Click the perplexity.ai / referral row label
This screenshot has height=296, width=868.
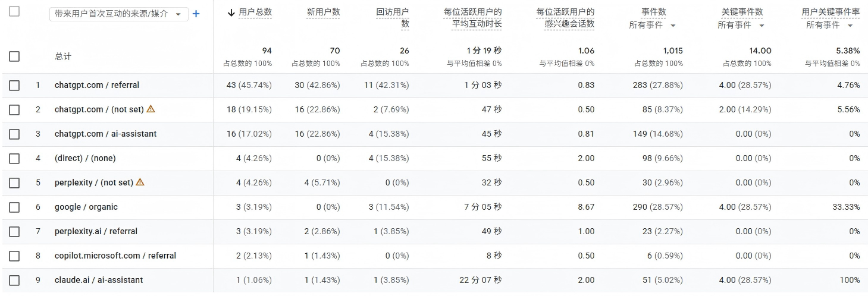[96, 231]
